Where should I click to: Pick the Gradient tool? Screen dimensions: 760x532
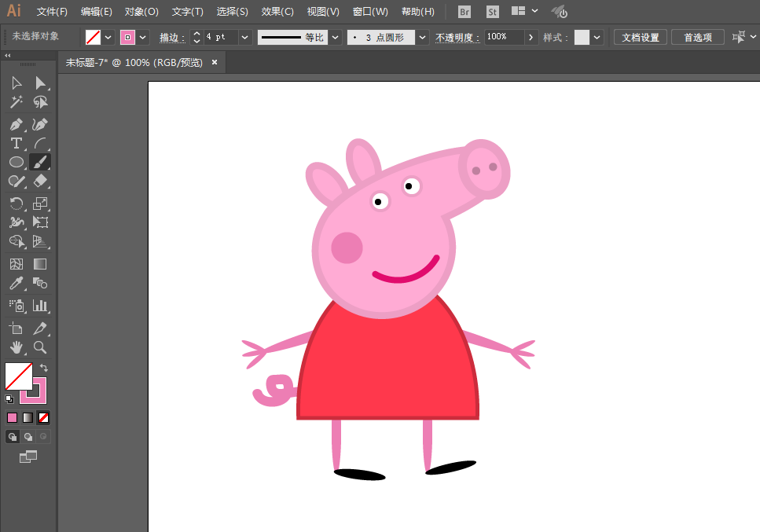click(x=40, y=264)
